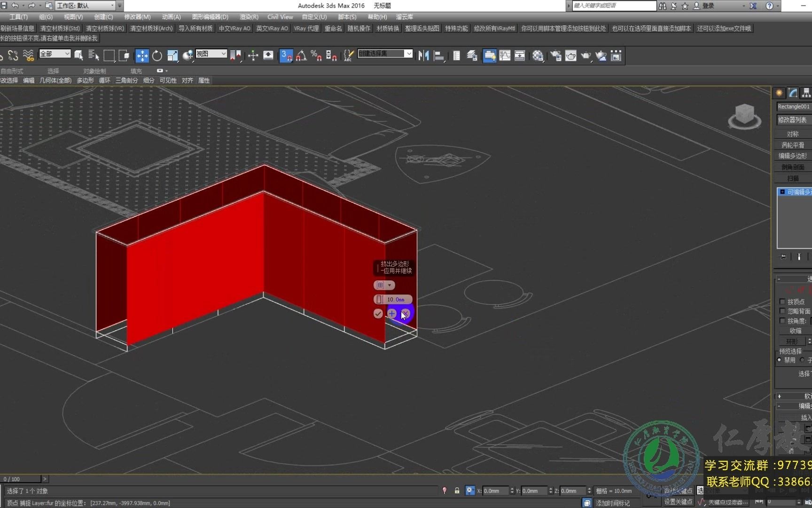Activate the Select and Move tool
This screenshot has height=508, width=812.
click(142, 56)
